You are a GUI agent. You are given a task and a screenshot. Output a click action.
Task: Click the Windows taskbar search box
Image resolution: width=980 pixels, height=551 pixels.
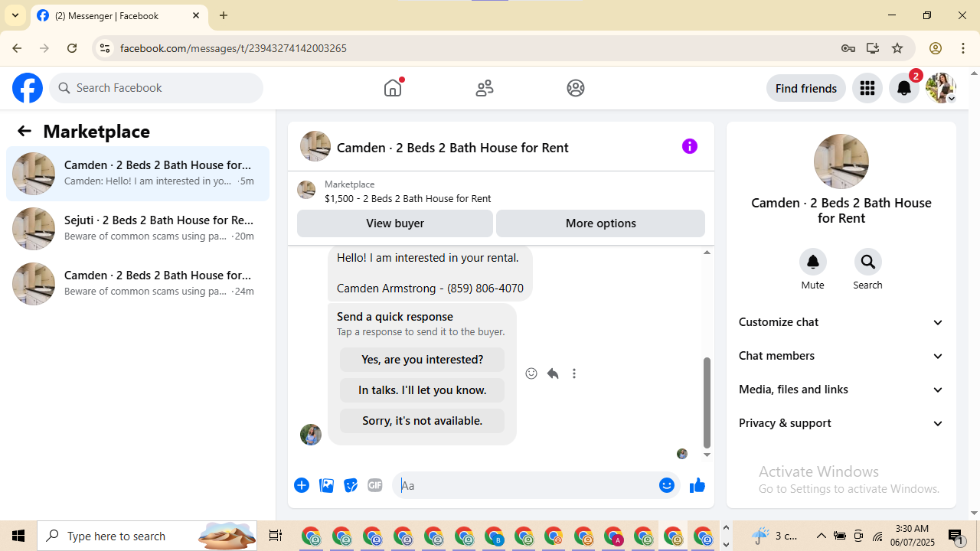(x=148, y=536)
